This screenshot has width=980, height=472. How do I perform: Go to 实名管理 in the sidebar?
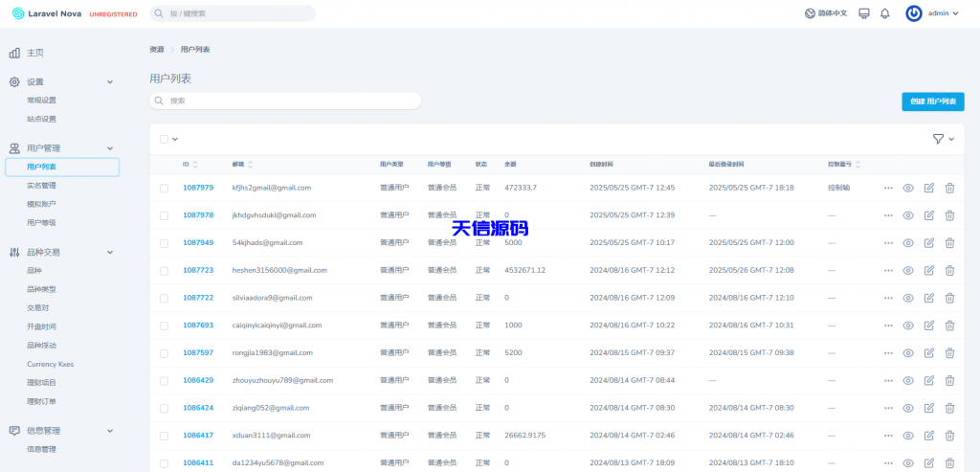(x=41, y=186)
